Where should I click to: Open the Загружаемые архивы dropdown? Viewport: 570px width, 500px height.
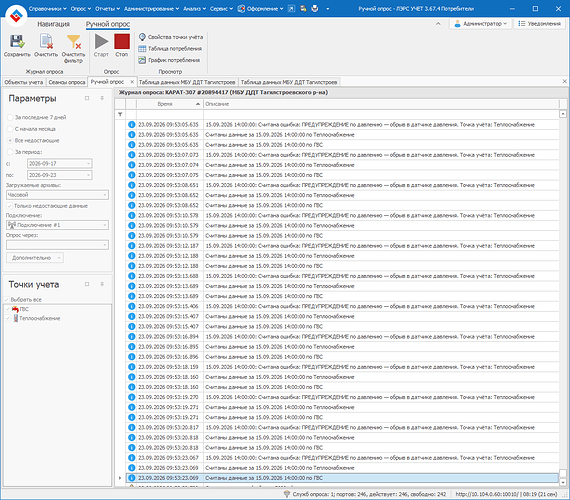[x=57, y=195]
